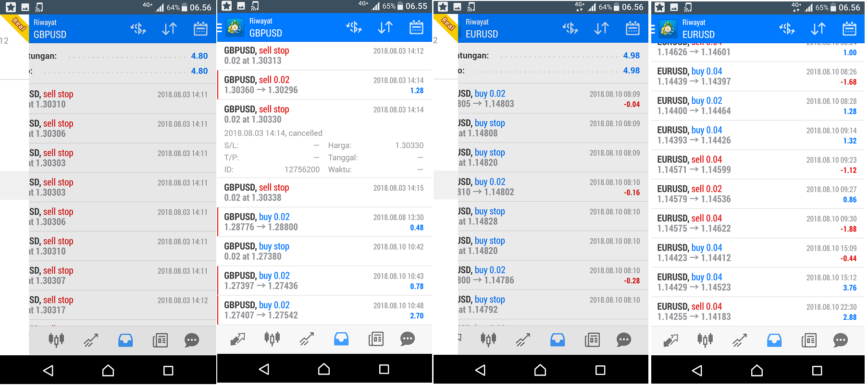This screenshot has height=386, width=868.
Task: Open the trade tab on second GBPUSD screen
Action: 307,339
